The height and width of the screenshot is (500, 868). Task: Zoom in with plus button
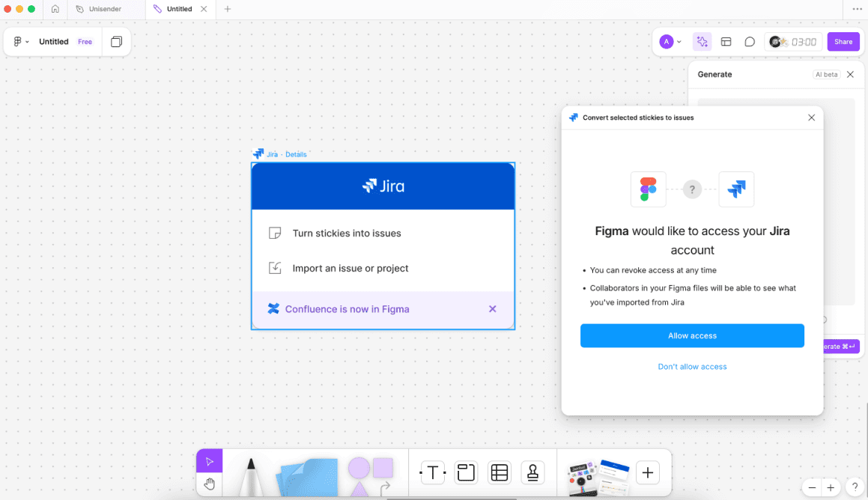click(x=831, y=487)
